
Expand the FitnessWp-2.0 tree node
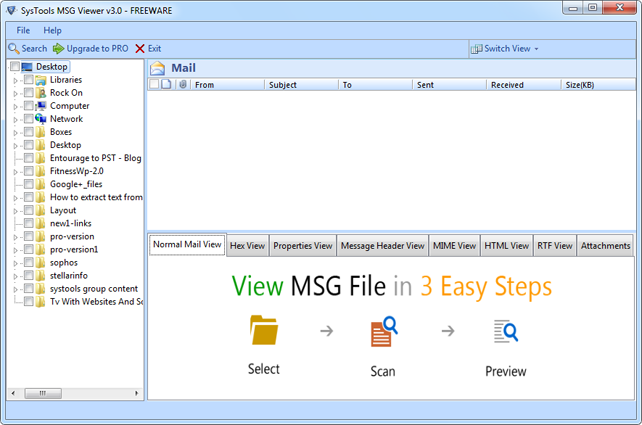(x=16, y=172)
